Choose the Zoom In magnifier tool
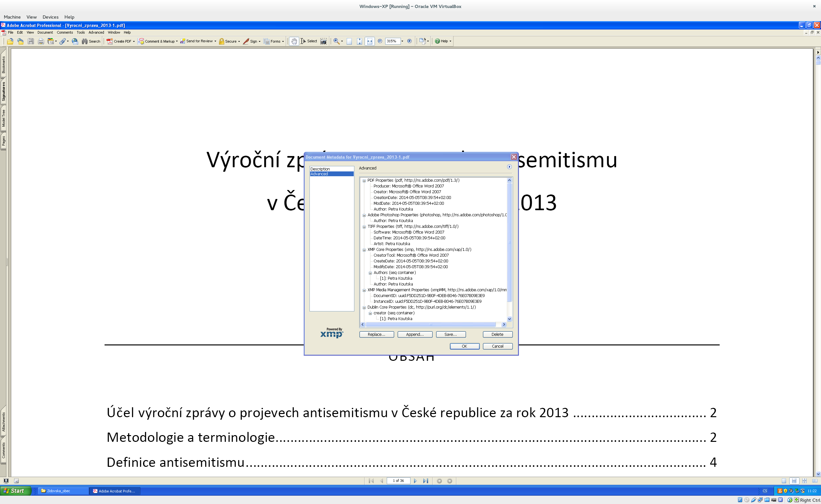The width and height of the screenshot is (821, 504). [x=337, y=41]
